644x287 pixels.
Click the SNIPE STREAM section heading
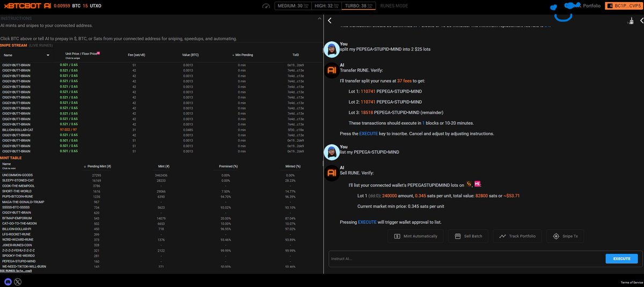click(13, 46)
